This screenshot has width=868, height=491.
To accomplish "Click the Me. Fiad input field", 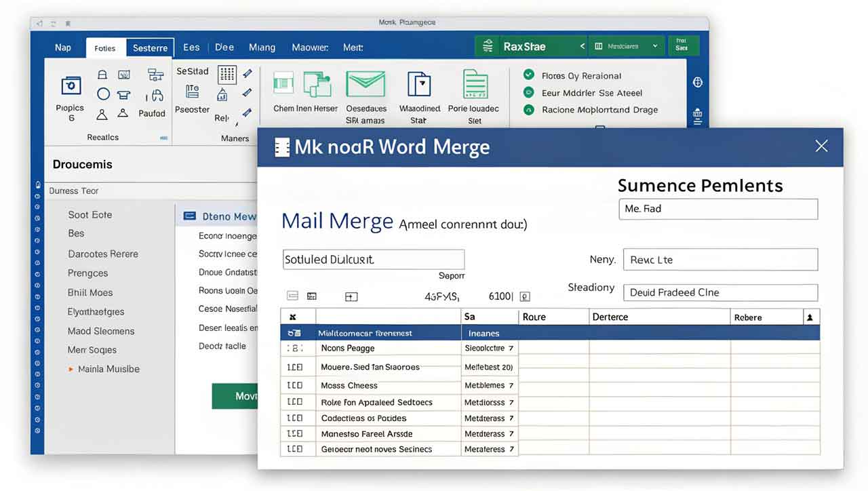I will (x=718, y=209).
